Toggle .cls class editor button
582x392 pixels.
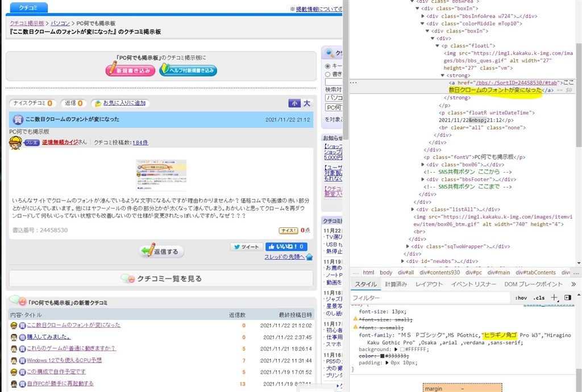[x=539, y=298]
